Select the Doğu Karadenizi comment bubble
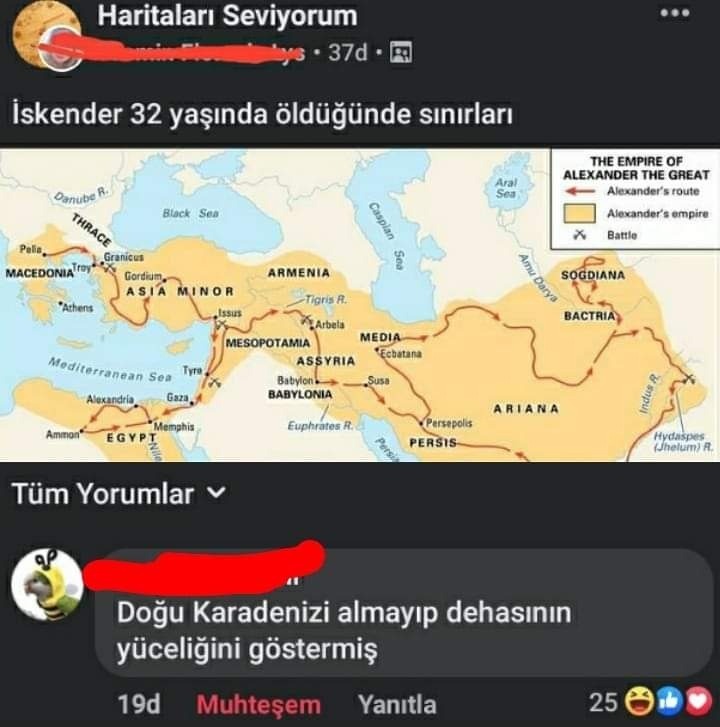 (x=404, y=613)
